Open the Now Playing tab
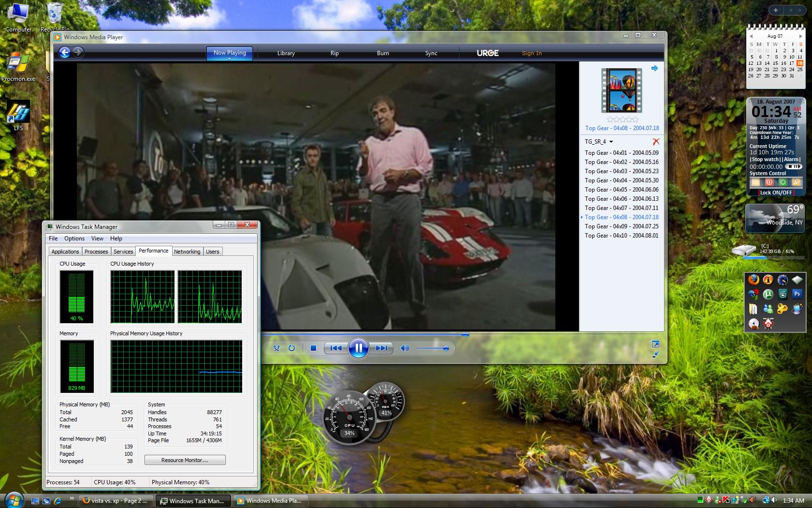Screen dimensions: 812x508 coord(230,53)
